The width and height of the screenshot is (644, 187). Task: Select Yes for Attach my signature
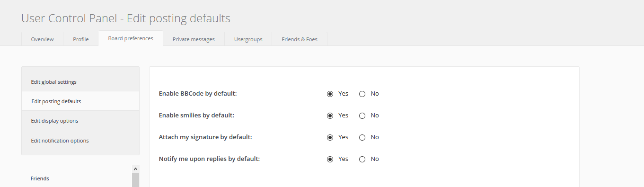[x=330, y=137]
